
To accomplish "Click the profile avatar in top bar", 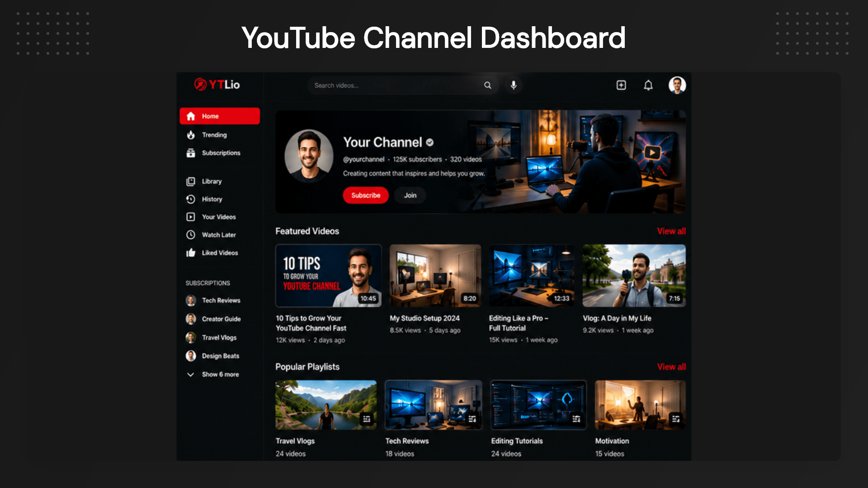I will point(677,85).
